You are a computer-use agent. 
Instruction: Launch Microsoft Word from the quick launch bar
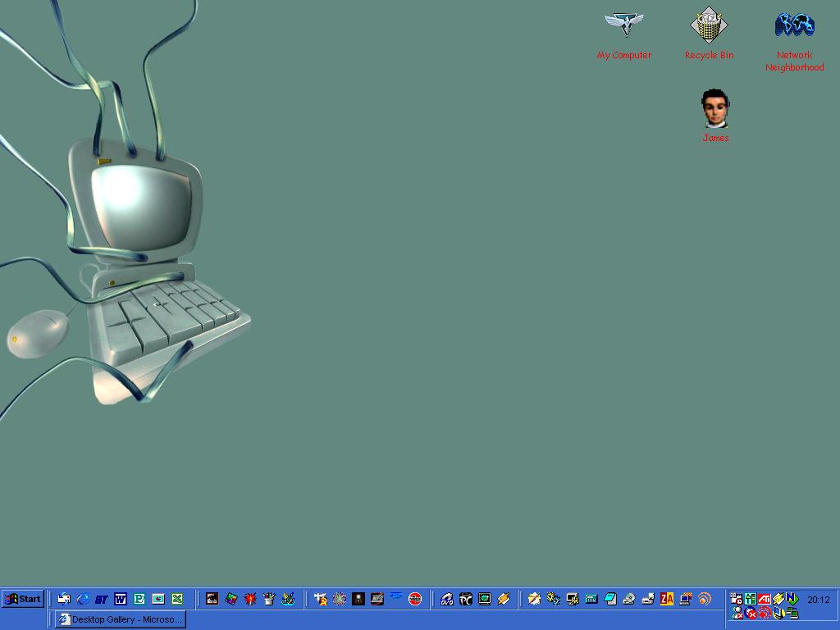pyautogui.click(x=121, y=599)
